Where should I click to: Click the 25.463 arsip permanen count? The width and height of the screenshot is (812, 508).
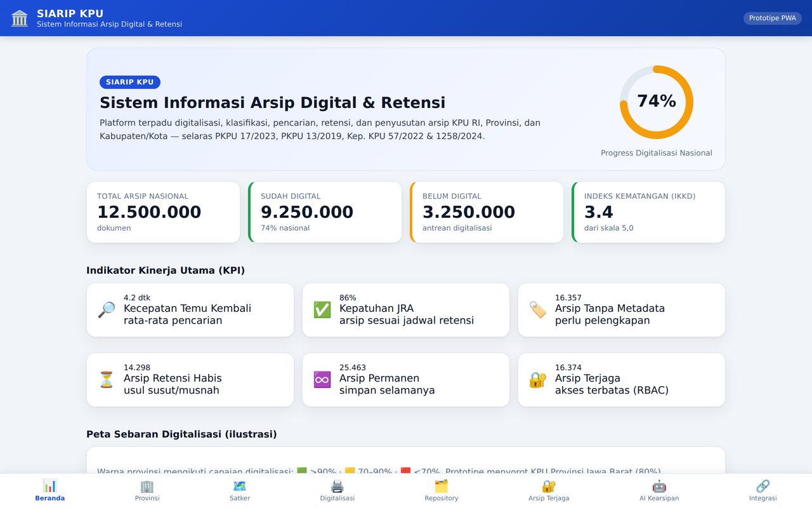353,368
